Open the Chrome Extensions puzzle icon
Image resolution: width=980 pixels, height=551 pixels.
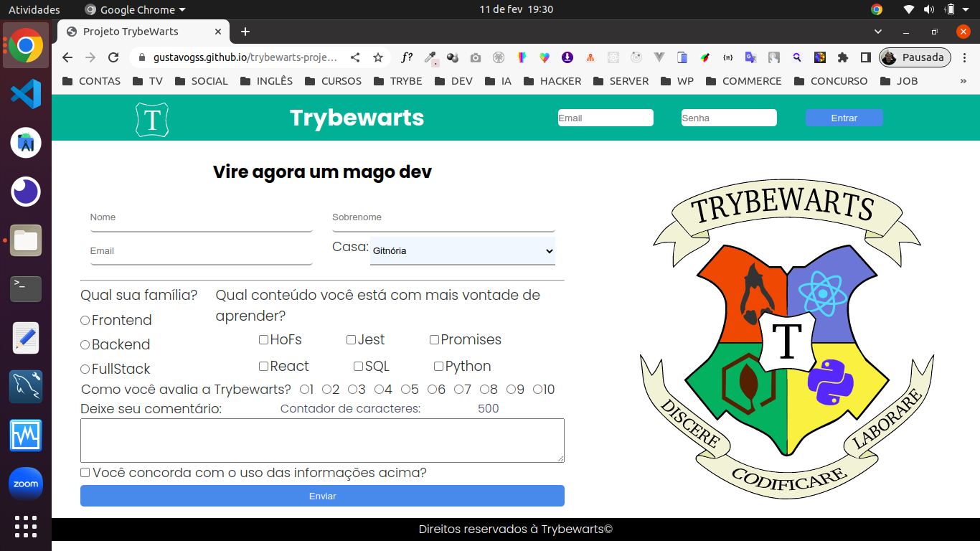(842, 57)
